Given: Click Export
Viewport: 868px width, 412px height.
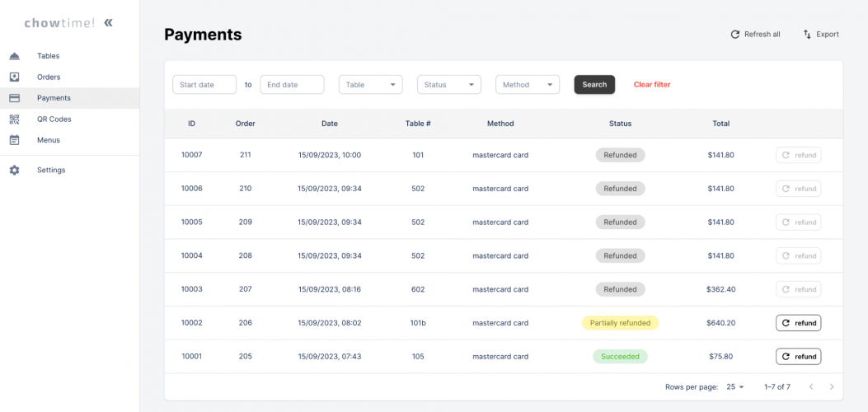Looking at the screenshot, I should click(x=821, y=35).
